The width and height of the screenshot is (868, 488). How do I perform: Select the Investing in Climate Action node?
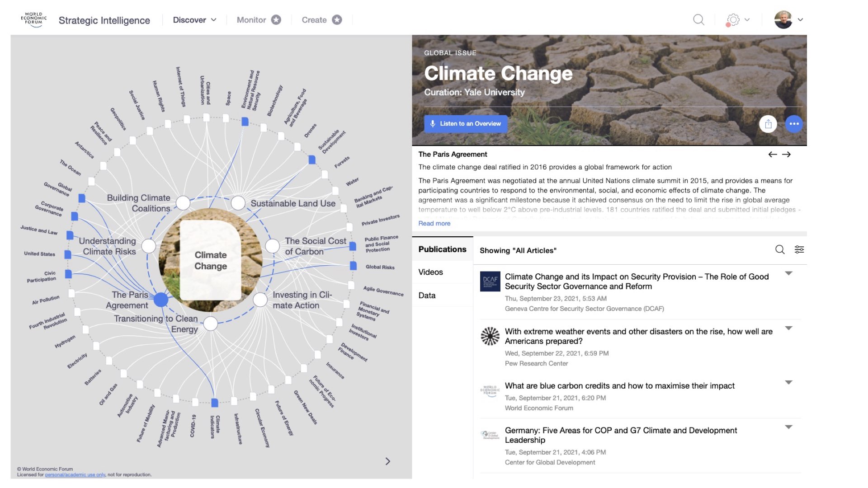(260, 300)
